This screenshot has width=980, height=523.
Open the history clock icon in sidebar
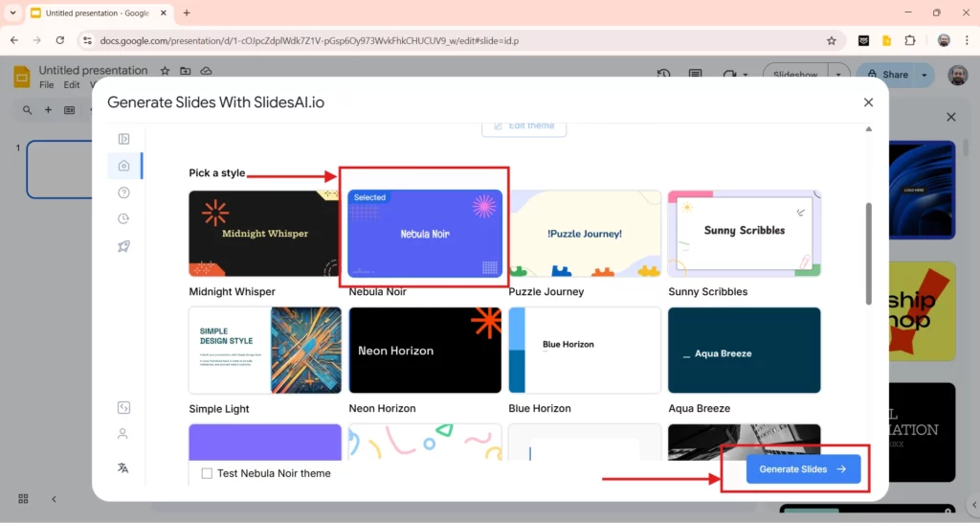[123, 219]
